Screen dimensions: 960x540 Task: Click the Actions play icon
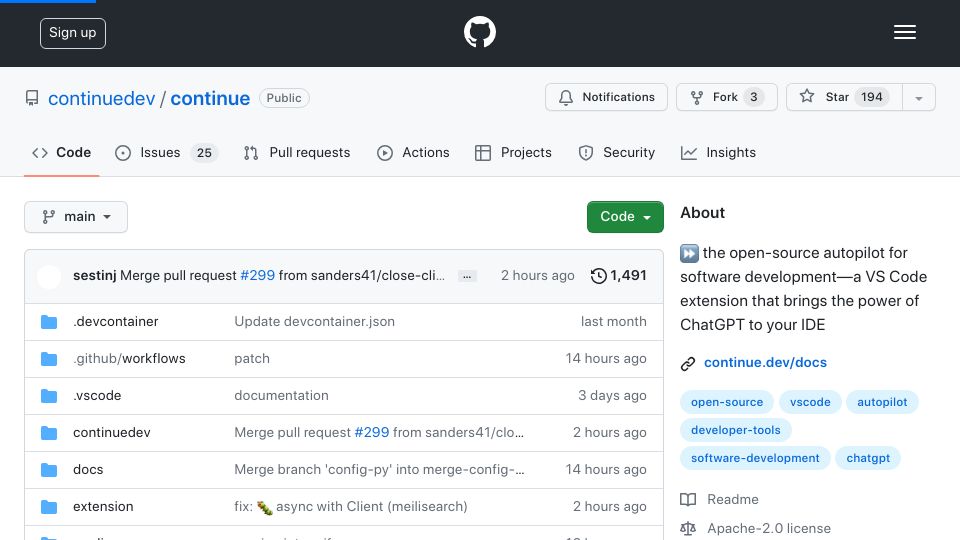pyautogui.click(x=384, y=153)
